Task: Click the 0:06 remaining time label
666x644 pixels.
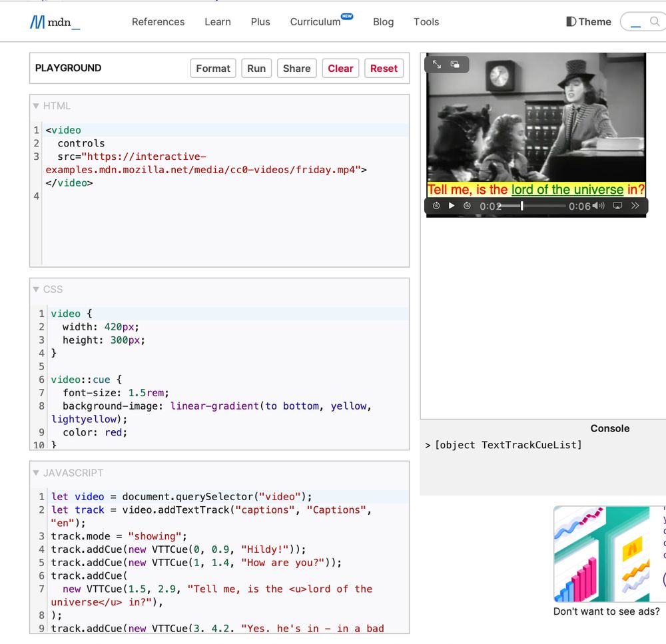Action: [x=580, y=206]
